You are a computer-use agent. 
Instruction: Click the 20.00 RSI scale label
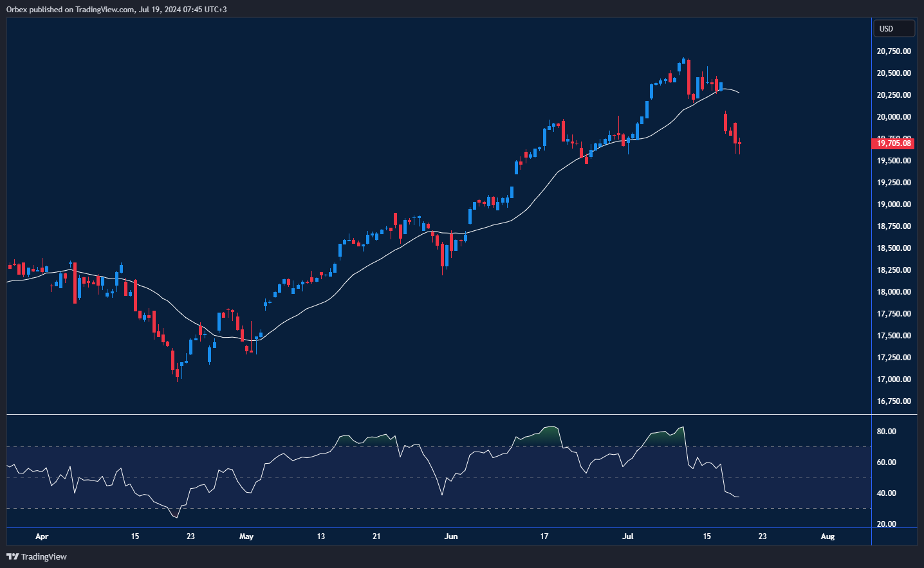(x=886, y=524)
